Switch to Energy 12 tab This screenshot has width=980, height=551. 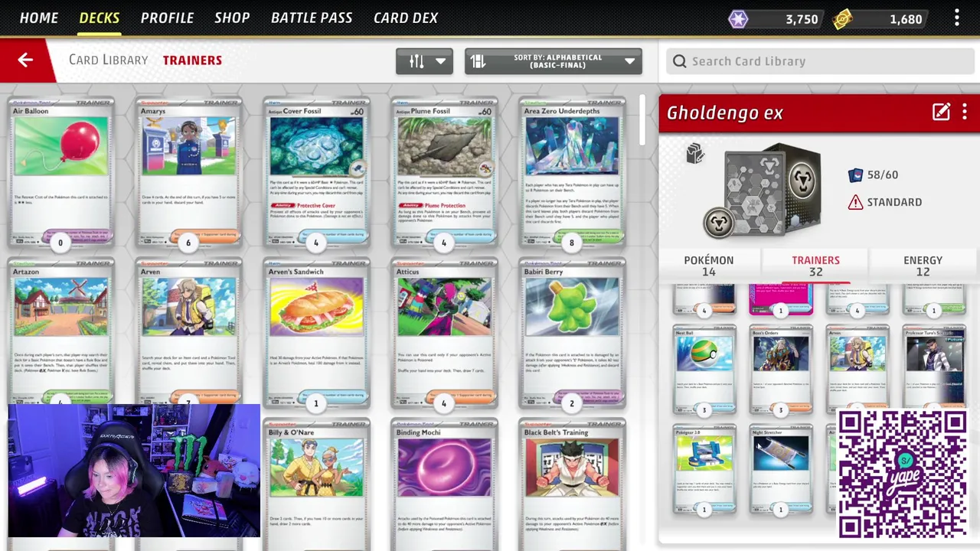click(x=923, y=266)
